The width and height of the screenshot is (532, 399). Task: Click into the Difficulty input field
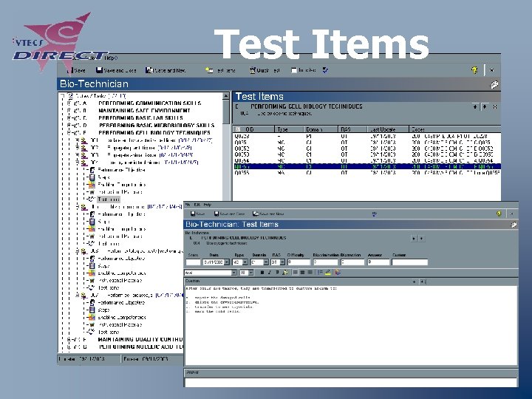point(299,262)
